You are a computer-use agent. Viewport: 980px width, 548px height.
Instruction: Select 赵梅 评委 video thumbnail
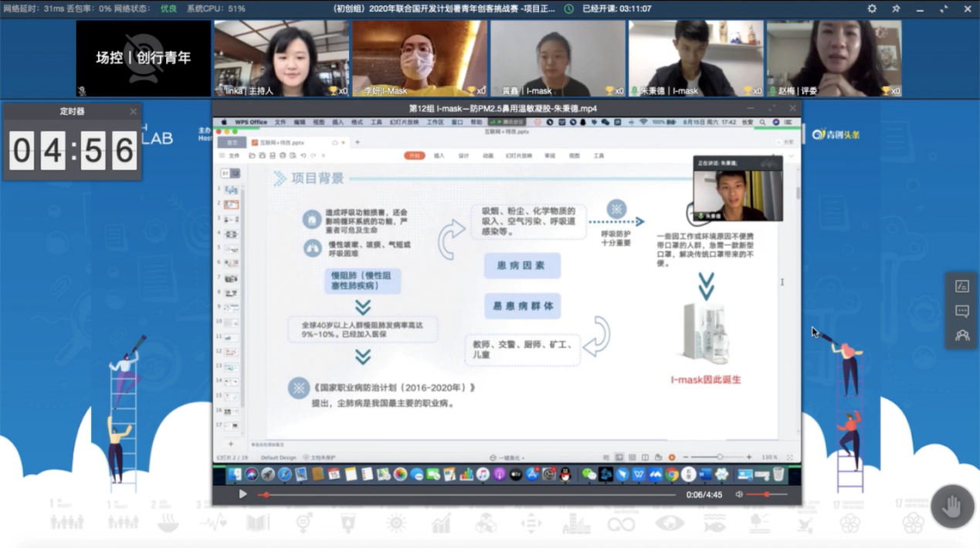point(833,59)
